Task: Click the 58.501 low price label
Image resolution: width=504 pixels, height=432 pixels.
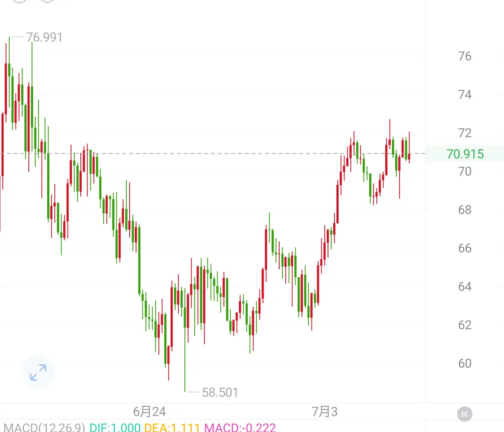Action: [x=220, y=392]
